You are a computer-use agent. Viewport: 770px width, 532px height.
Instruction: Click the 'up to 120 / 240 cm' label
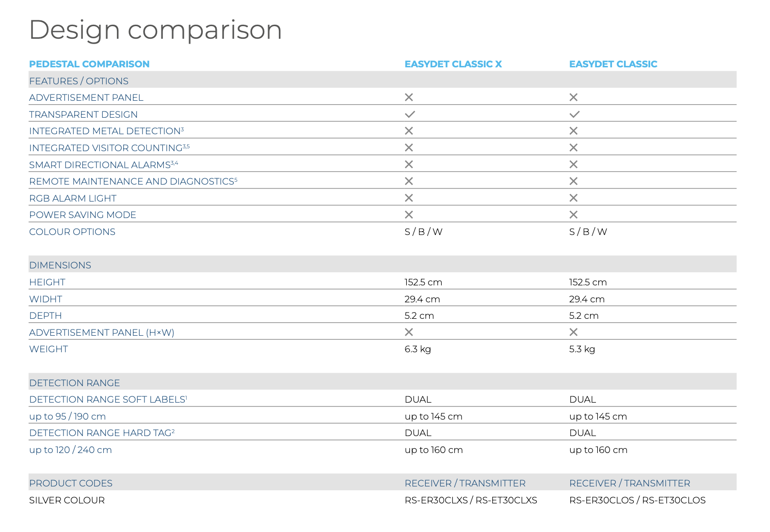tap(70, 450)
